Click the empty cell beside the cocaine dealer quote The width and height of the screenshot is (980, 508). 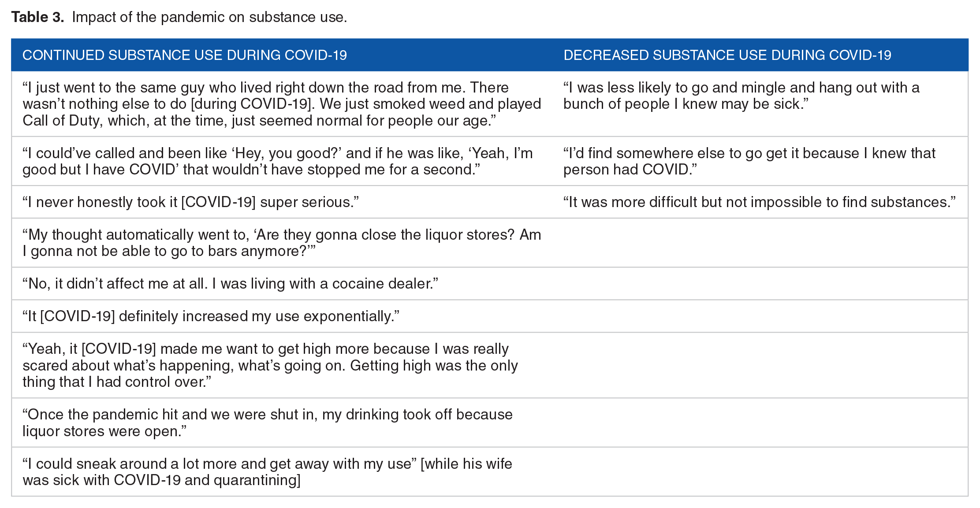pyautogui.click(x=760, y=284)
